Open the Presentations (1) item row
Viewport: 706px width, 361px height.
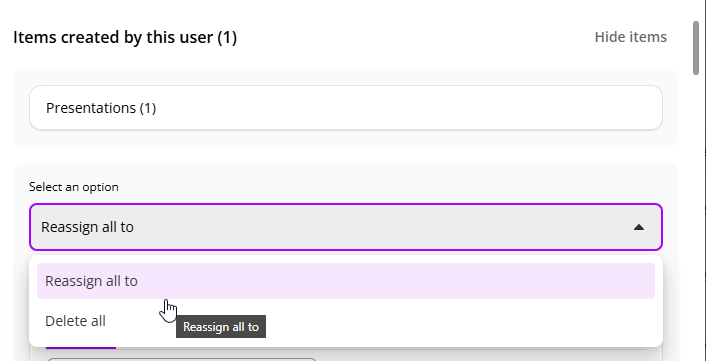pos(346,108)
